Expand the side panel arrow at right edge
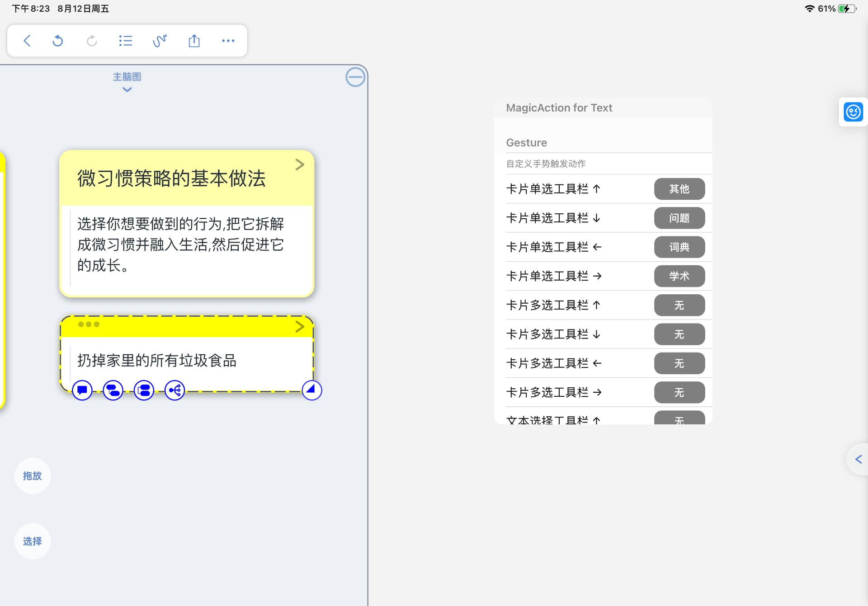This screenshot has height=606, width=868. point(859,459)
